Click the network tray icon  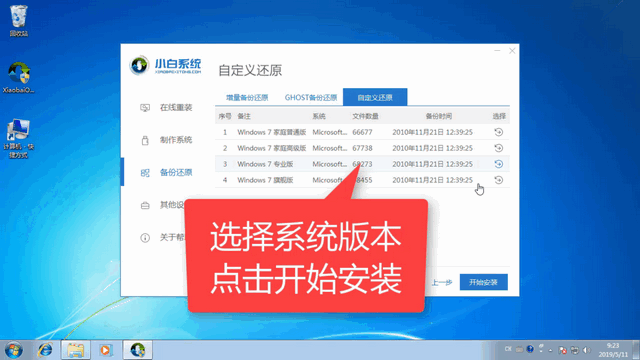[575, 350]
